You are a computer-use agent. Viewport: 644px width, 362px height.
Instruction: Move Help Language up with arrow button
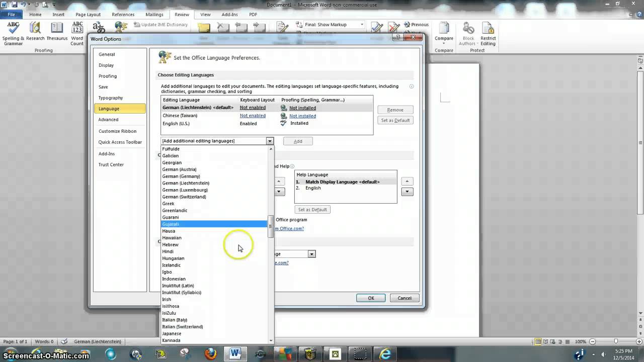click(x=408, y=182)
